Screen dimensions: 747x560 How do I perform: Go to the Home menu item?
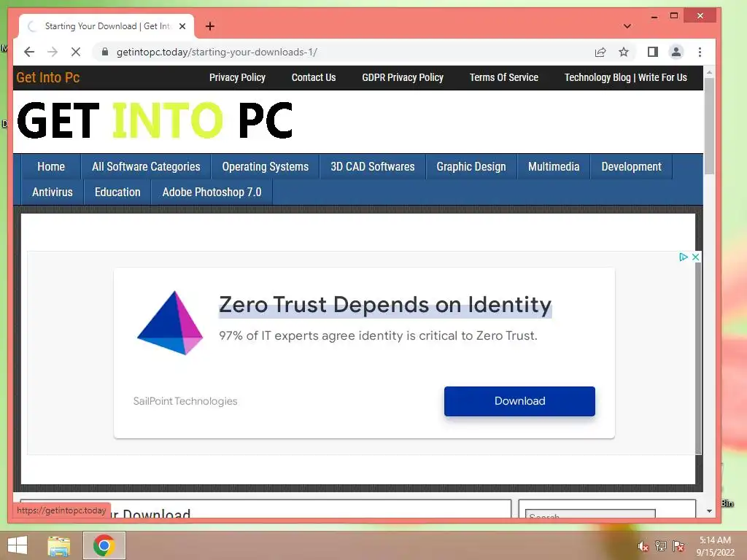click(51, 167)
